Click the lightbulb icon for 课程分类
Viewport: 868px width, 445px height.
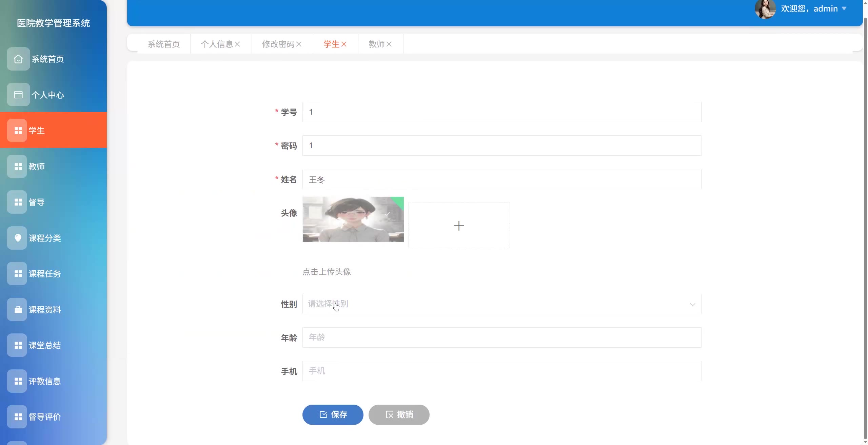tap(18, 238)
